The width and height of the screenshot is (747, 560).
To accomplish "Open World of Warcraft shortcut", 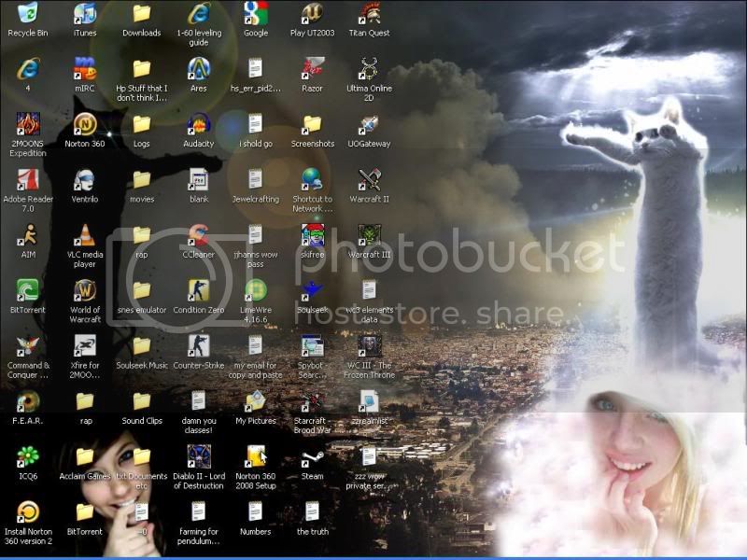I will point(85,290).
